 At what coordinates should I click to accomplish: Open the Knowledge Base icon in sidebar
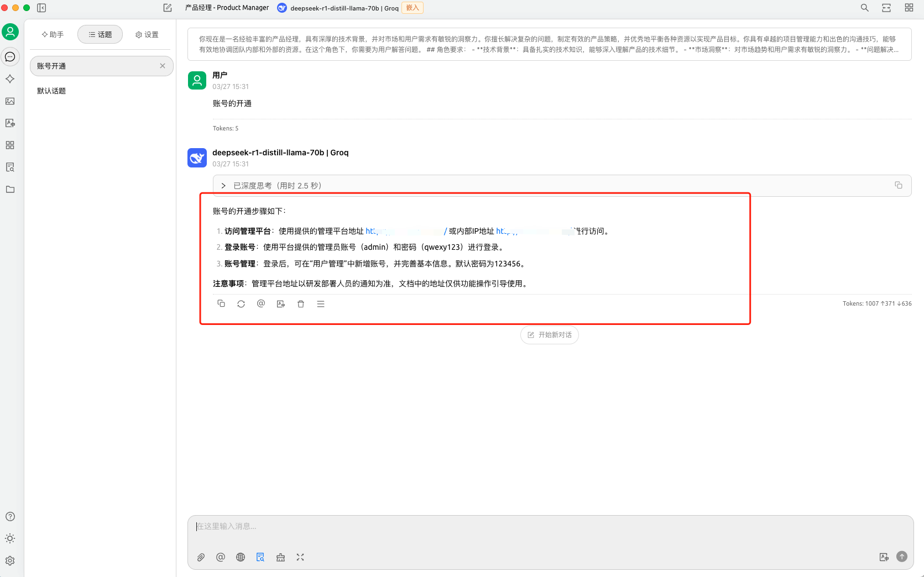click(10, 167)
